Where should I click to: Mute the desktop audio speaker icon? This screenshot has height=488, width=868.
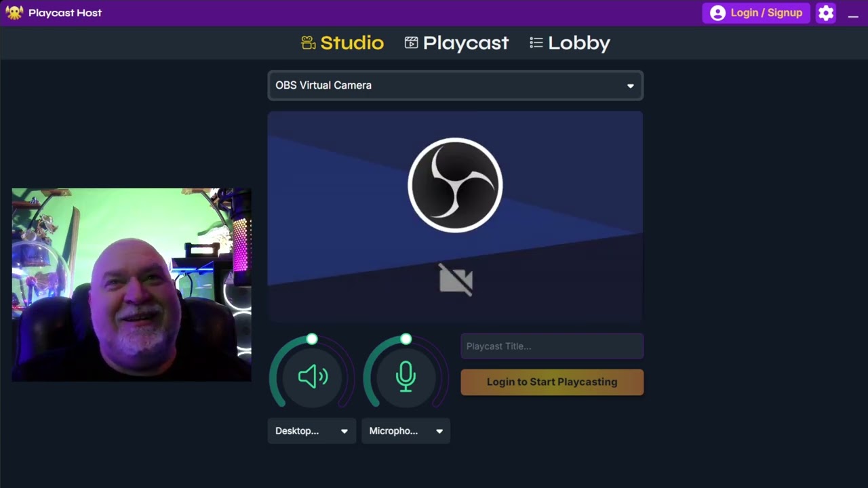[x=313, y=376]
